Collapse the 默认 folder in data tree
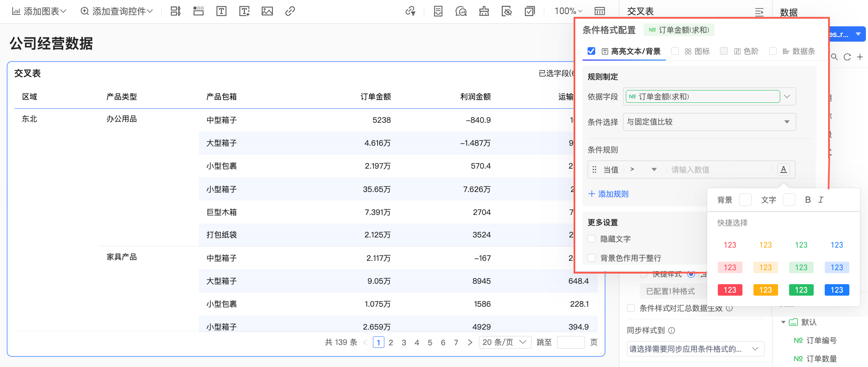 click(784, 322)
